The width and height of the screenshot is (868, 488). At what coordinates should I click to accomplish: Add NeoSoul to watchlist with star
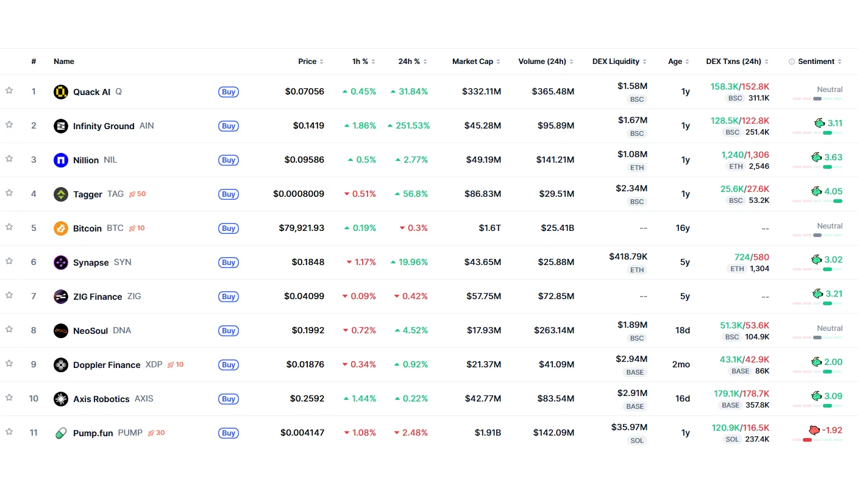click(x=9, y=329)
